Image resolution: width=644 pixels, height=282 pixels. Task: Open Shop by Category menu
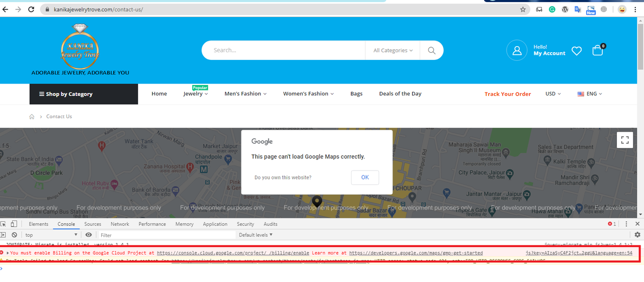point(84,94)
